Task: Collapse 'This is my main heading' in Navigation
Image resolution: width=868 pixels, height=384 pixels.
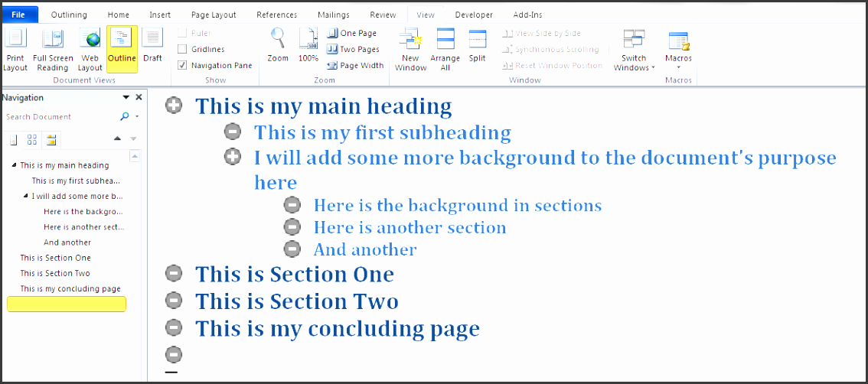Action: (14, 166)
